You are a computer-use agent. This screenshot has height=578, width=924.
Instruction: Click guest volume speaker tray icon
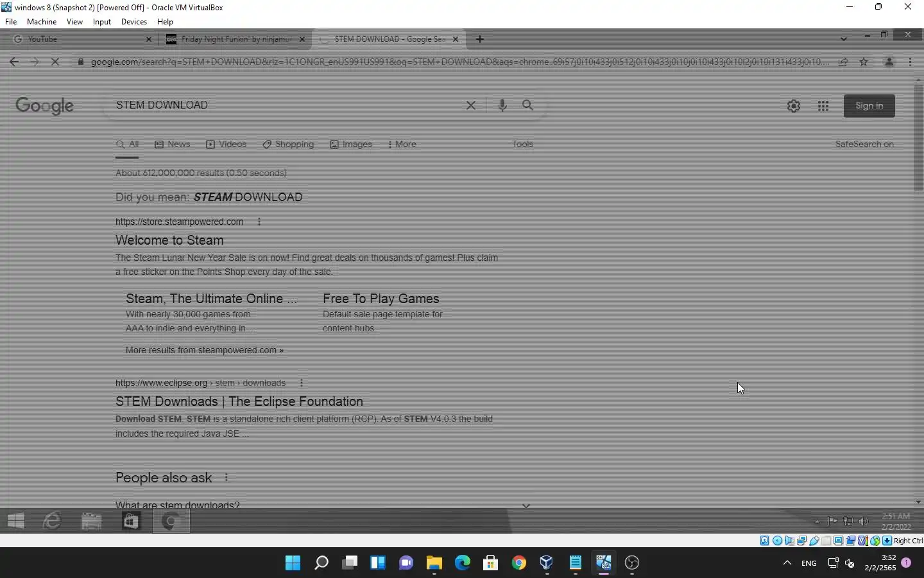[x=864, y=521]
